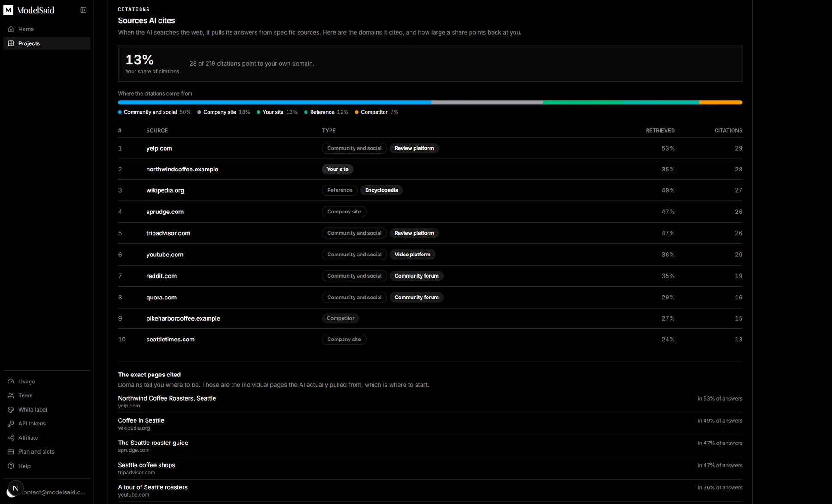Open the Seattle roaster guide page link
Screen dimensions: 832x504
point(153,443)
